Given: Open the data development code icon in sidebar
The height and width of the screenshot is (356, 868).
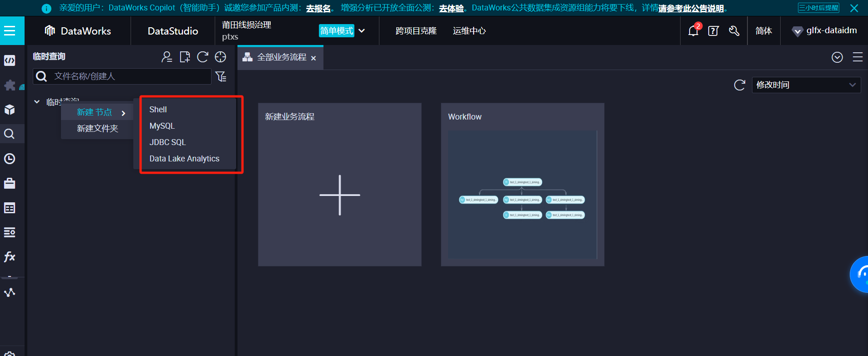Looking at the screenshot, I should click(10, 60).
